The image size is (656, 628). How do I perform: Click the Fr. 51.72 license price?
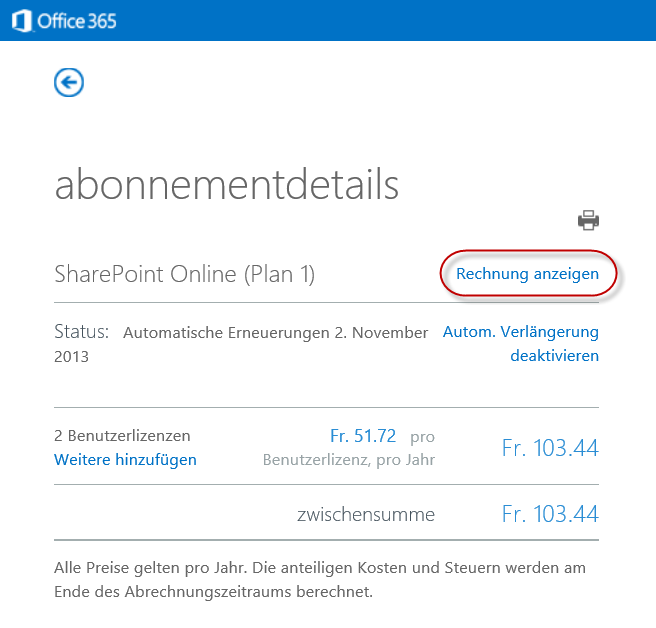pos(363,436)
